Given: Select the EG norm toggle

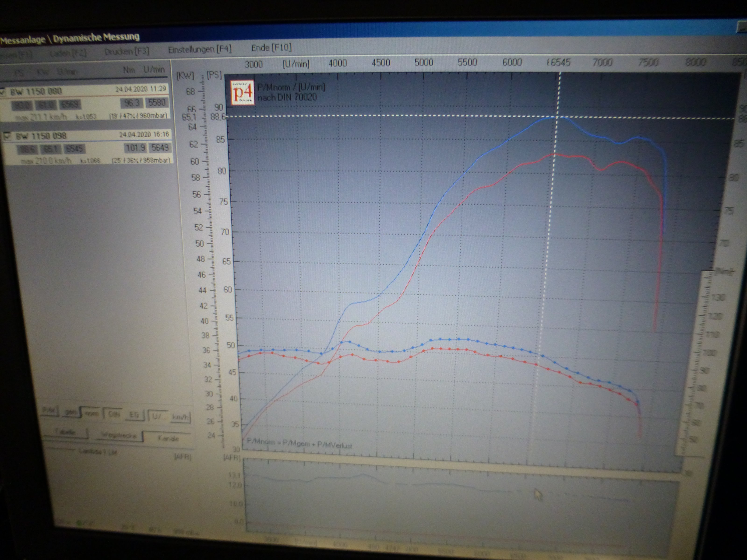Looking at the screenshot, I should click(134, 415).
